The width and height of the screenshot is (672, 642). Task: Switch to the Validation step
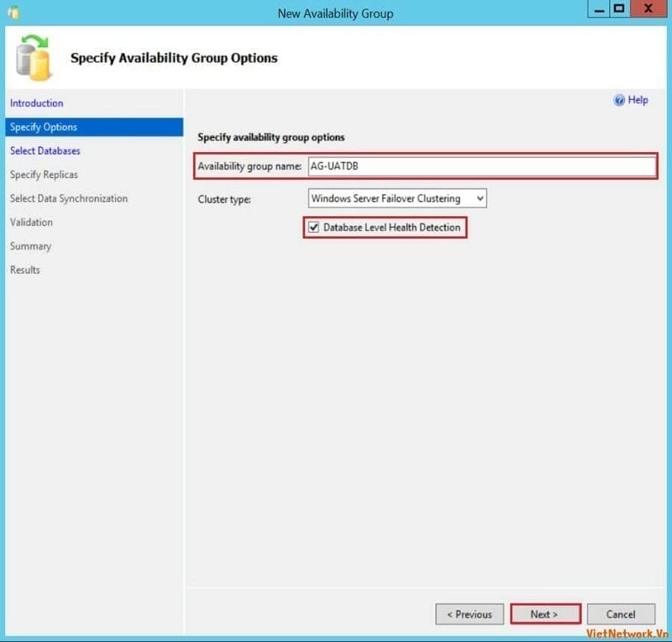pyautogui.click(x=31, y=222)
